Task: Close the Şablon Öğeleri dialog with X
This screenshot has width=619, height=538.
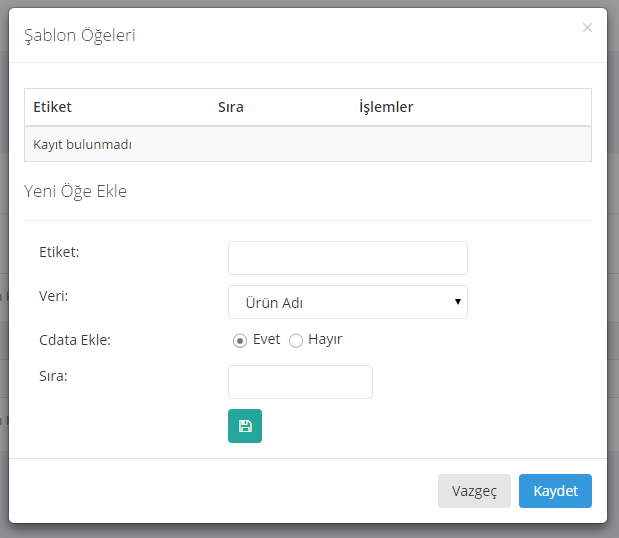Action: click(587, 28)
